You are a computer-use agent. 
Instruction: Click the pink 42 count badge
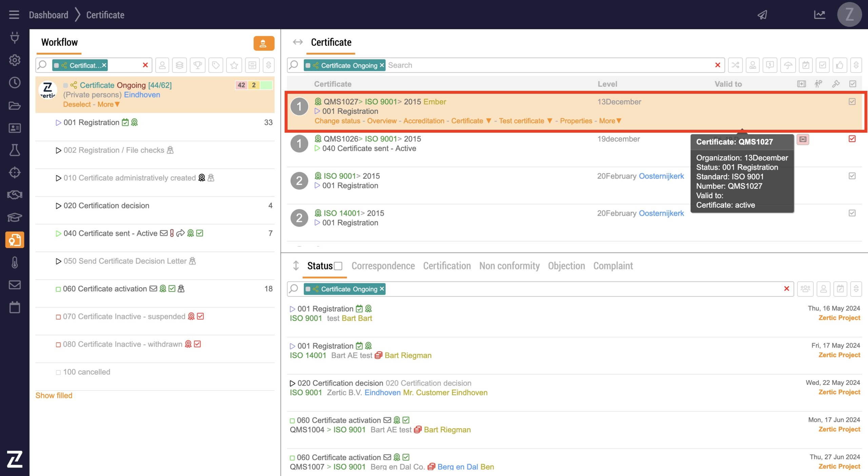(x=241, y=85)
